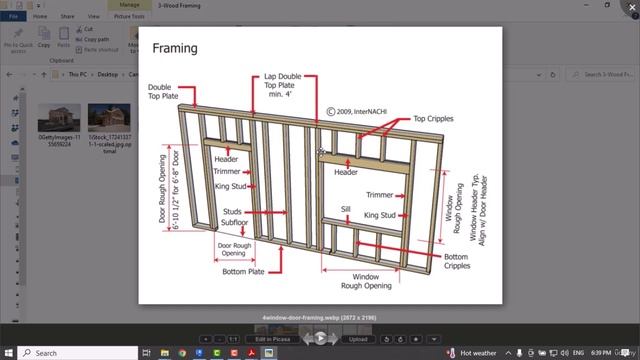Click the taskbar Search box

(78, 353)
